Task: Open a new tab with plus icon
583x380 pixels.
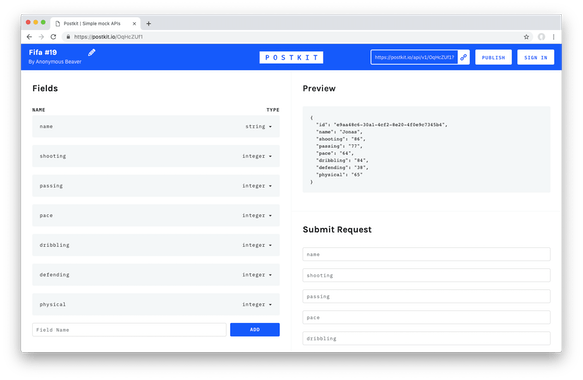Action: coord(148,23)
